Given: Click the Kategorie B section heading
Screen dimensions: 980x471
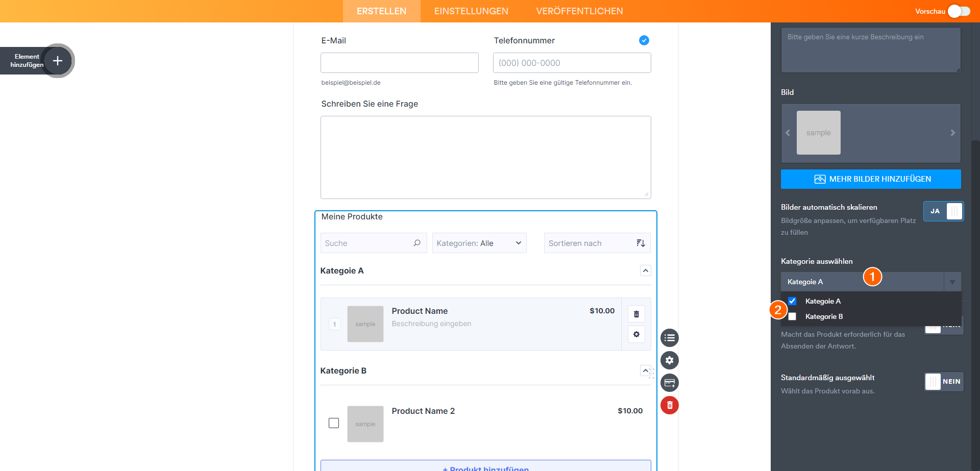Looking at the screenshot, I should pyautogui.click(x=344, y=370).
